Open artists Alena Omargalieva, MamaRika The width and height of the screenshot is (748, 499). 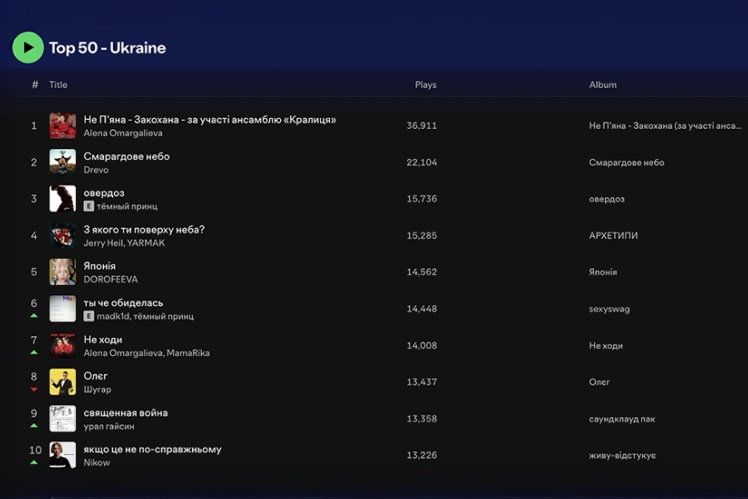coord(146,353)
